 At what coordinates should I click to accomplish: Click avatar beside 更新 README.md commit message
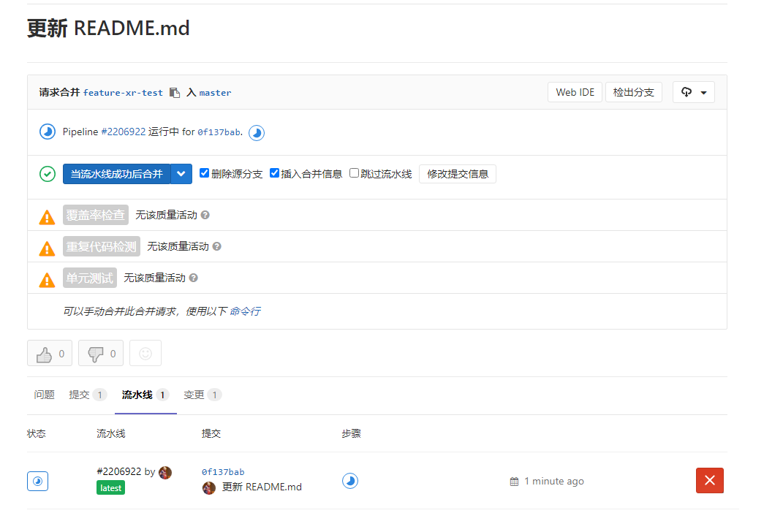coord(209,488)
